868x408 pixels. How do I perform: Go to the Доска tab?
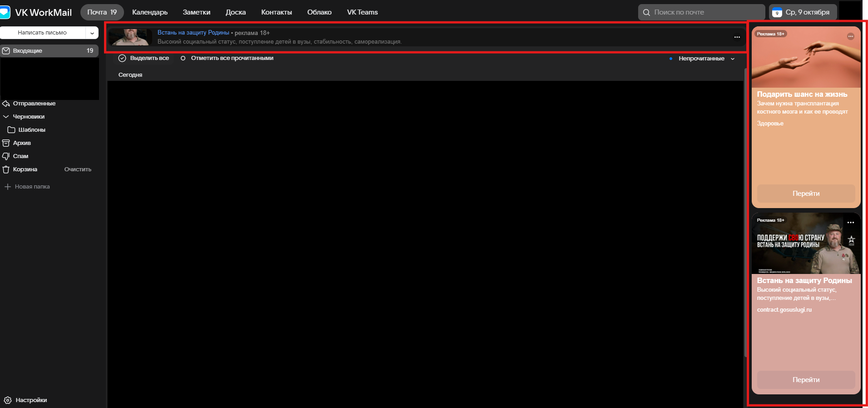pyautogui.click(x=236, y=12)
